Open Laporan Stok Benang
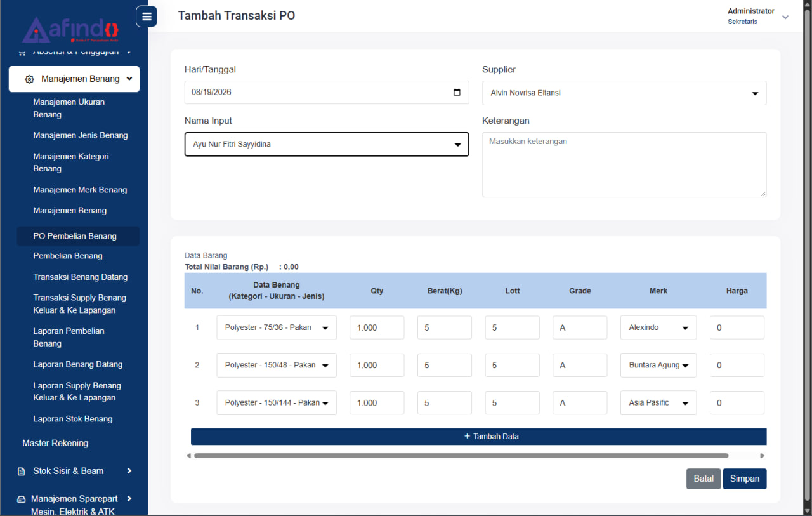The width and height of the screenshot is (812, 516). pos(73,419)
